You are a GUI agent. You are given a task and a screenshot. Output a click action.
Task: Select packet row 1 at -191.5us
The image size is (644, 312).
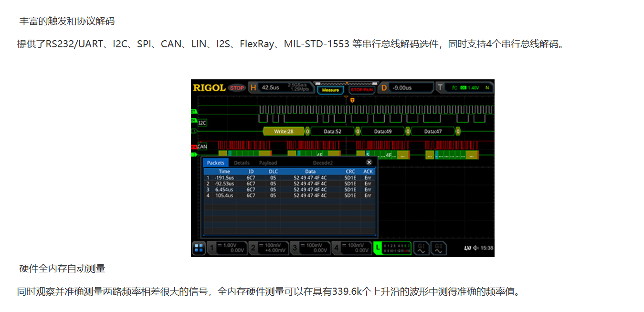(x=290, y=177)
